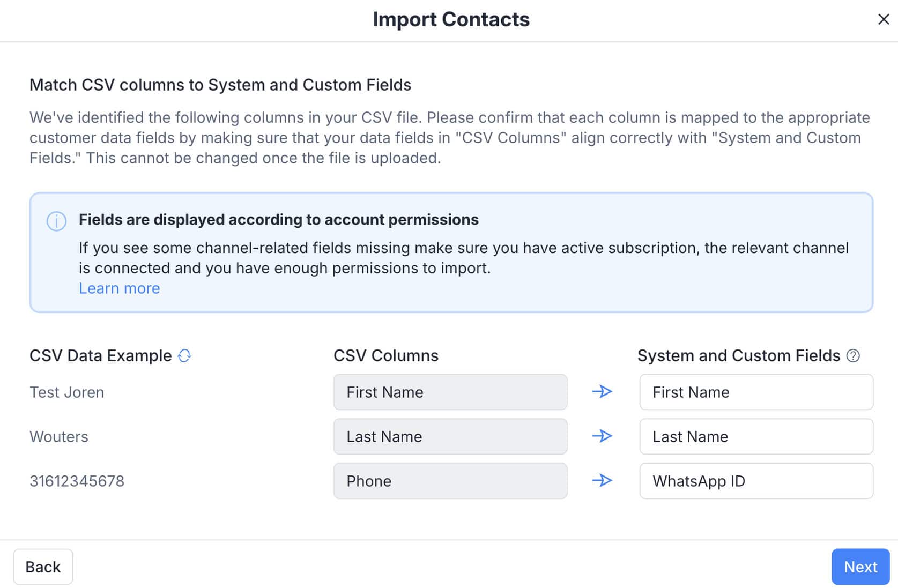Open the Last Name system field dropdown
This screenshot has height=588, width=898.
click(756, 436)
